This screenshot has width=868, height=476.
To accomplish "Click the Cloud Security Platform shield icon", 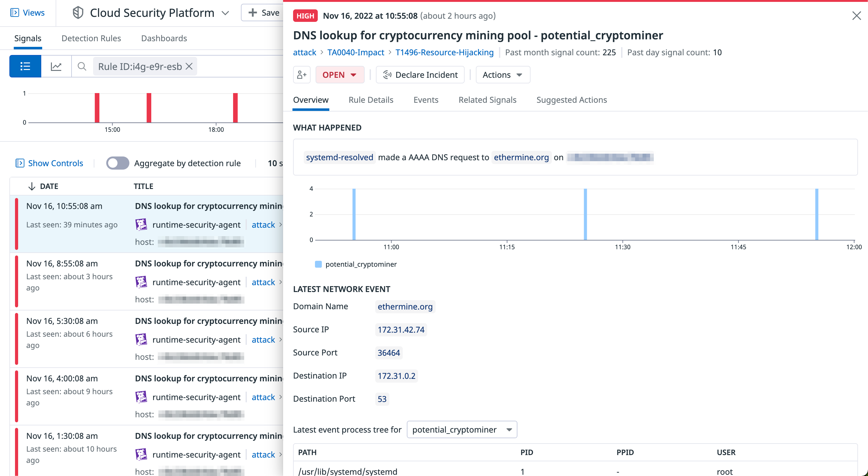I will pyautogui.click(x=78, y=13).
